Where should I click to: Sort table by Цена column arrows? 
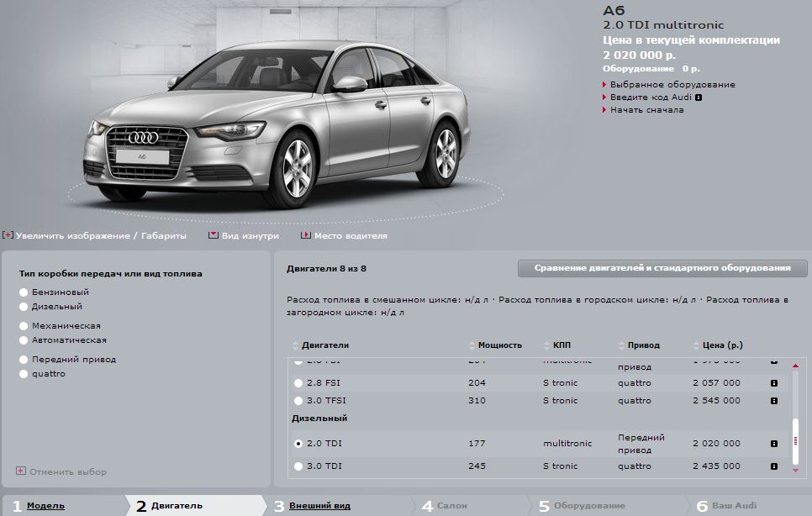point(697,345)
